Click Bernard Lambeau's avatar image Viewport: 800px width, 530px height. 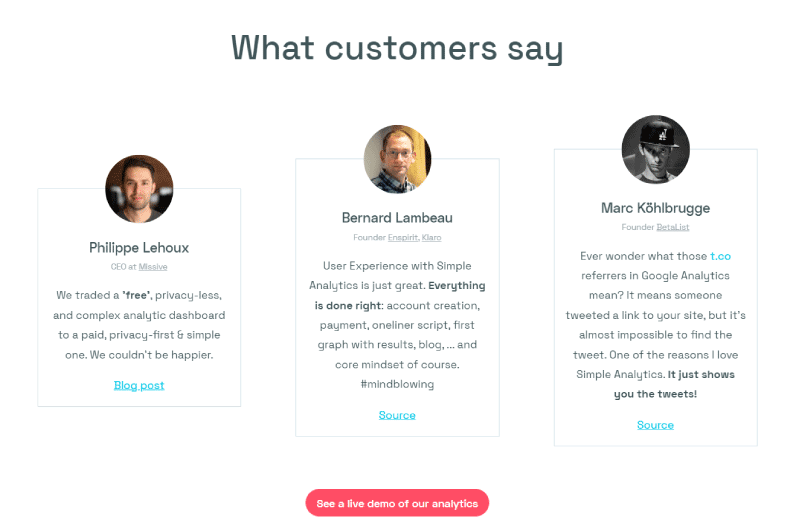click(x=397, y=159)
